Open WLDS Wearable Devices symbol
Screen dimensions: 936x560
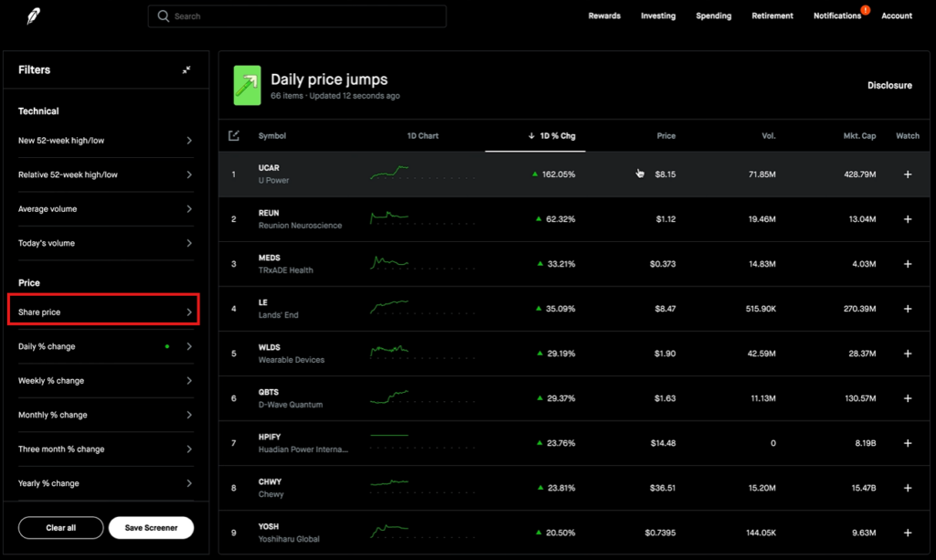coord(292,353)
